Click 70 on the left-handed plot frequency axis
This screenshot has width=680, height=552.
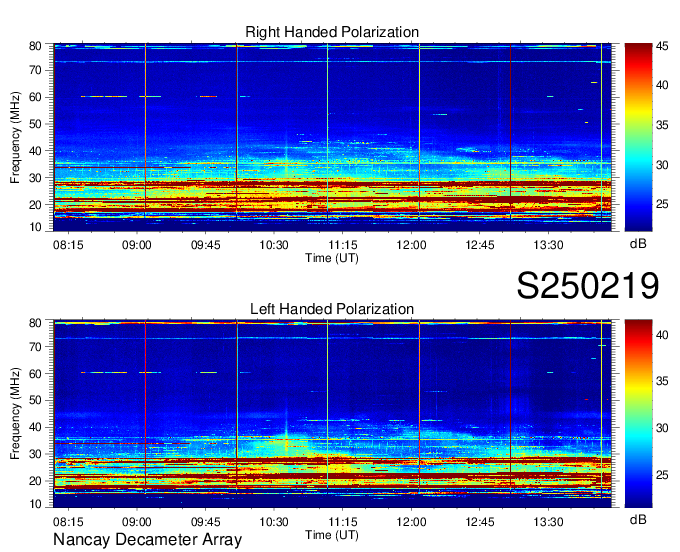pyautogui.click(x=35, y=347)
